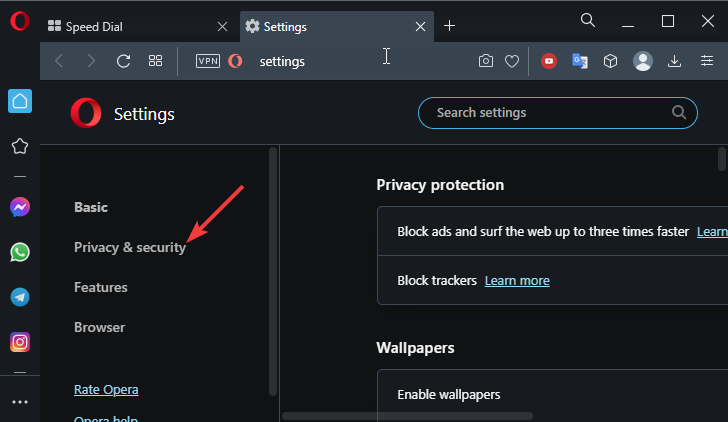728x422 pixels.
Task: Click the Search settings field
Action: [558, 113]
